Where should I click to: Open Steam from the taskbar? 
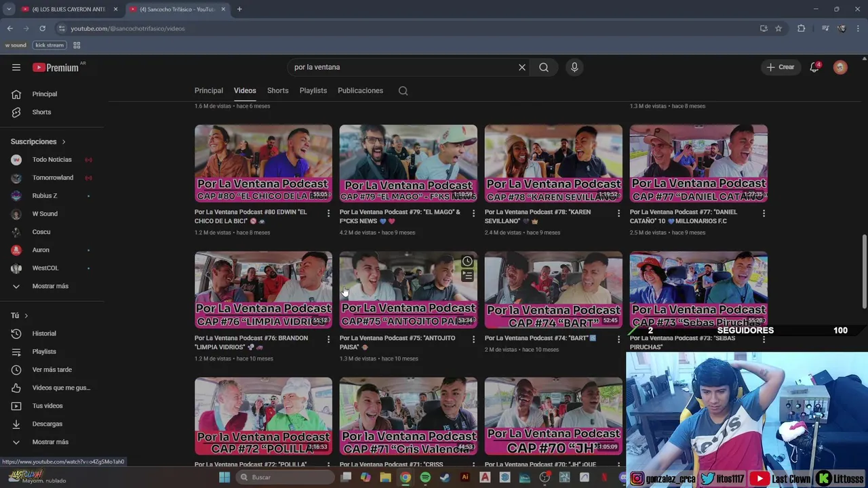(445, 477)
